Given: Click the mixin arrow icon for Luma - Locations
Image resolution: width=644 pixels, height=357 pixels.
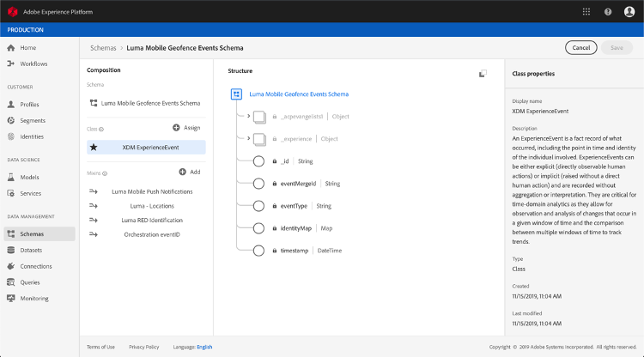Looking at the screenshot, I should coord(94,206).
